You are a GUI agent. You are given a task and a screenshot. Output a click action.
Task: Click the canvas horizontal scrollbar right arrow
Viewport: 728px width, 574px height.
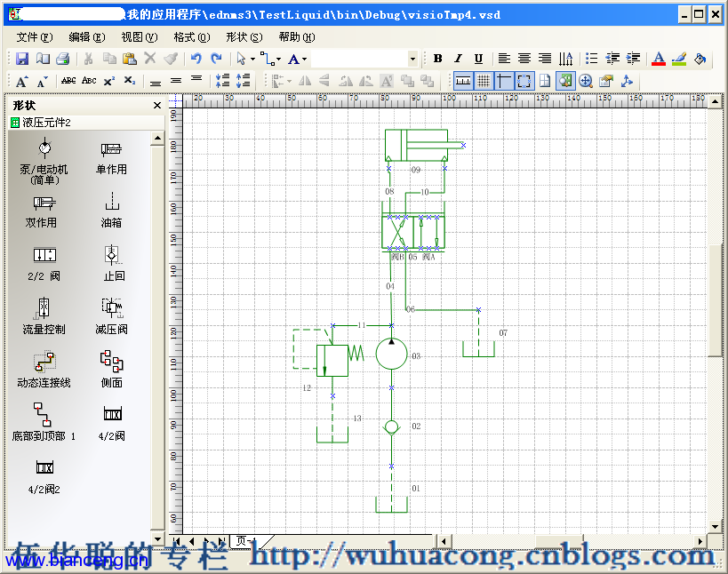(700, 541)
